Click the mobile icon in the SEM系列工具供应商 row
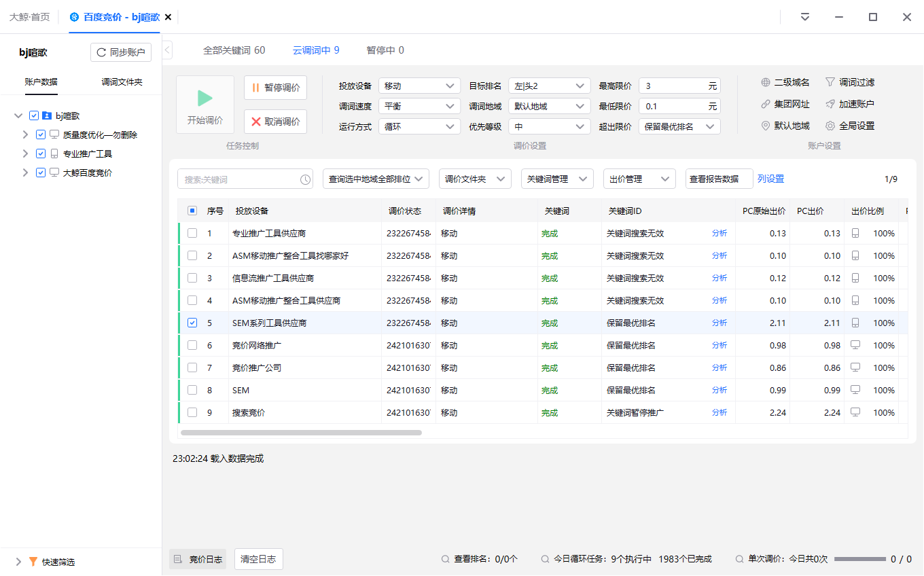The width and height of the screenshot is (924, 576). click(x=855, y=323)
